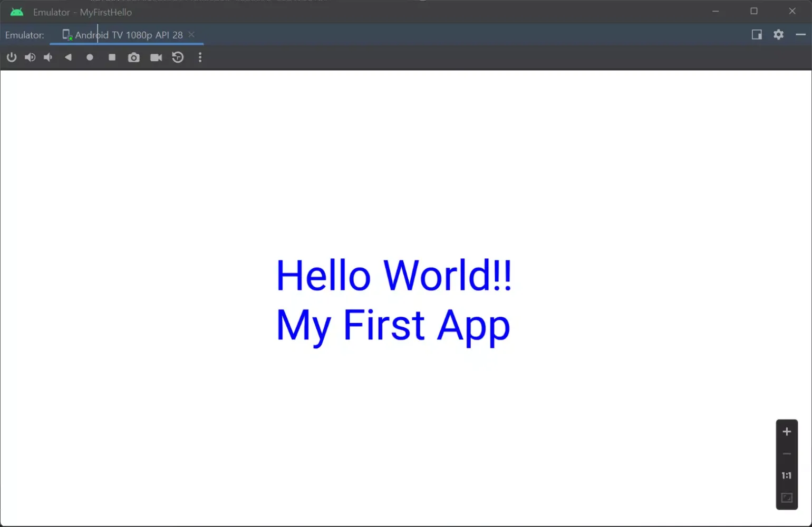Collapse the emulator panel with the minimize bar

click(x=800, y=35)
